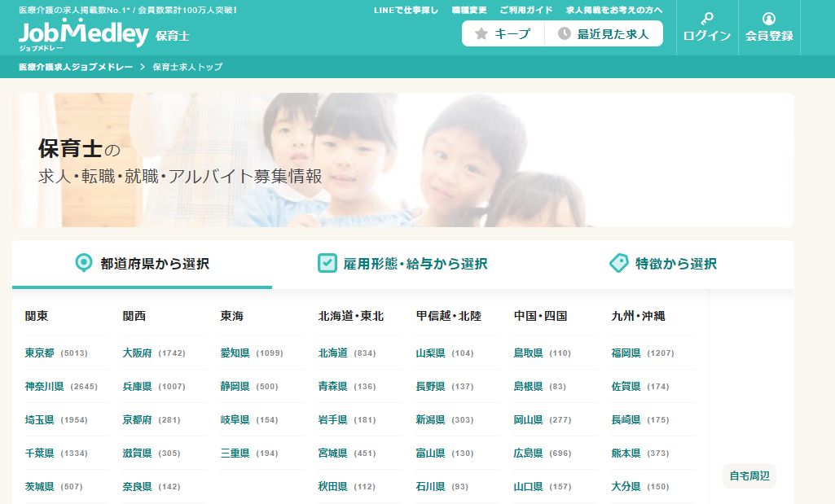Click the map pin prefecture icon
This screenshot has width=835, height=504.
pyautogui.click(x=83, y=263)
